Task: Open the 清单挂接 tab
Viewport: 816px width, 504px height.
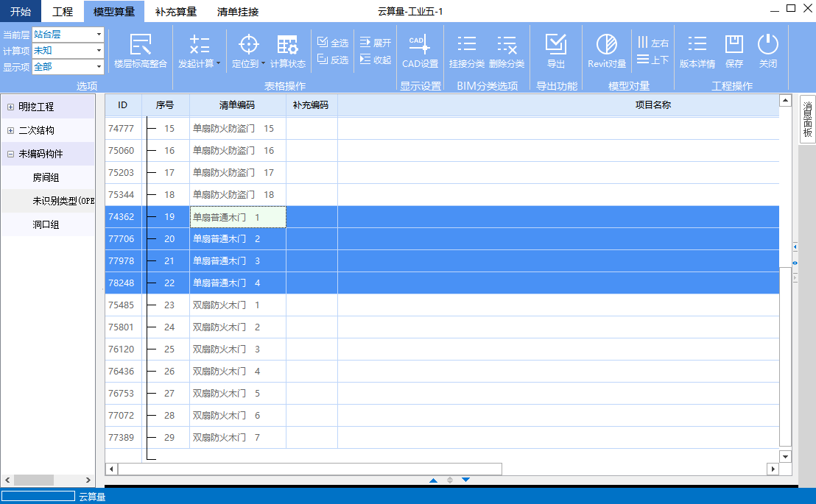Action: pyautogui.click(x=238, y=12)
